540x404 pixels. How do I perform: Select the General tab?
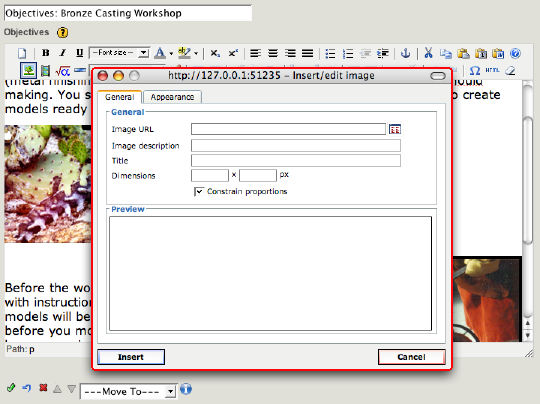coord(120,97)
